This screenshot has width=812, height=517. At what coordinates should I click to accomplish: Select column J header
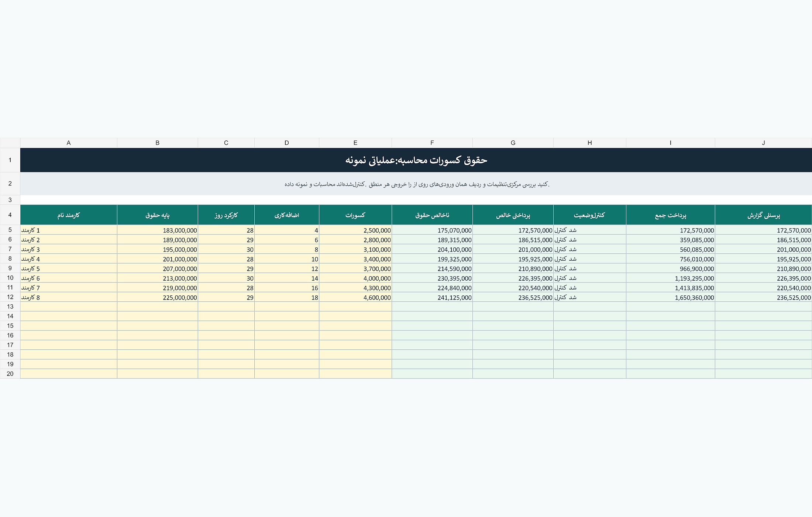[763, 143]
